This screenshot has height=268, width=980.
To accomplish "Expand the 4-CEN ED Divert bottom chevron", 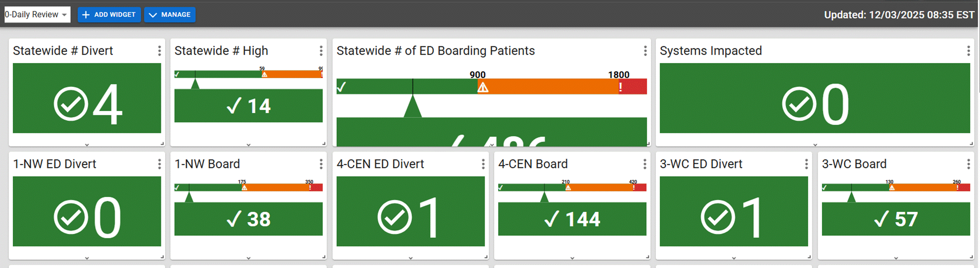I will click(x=411, y=258).
